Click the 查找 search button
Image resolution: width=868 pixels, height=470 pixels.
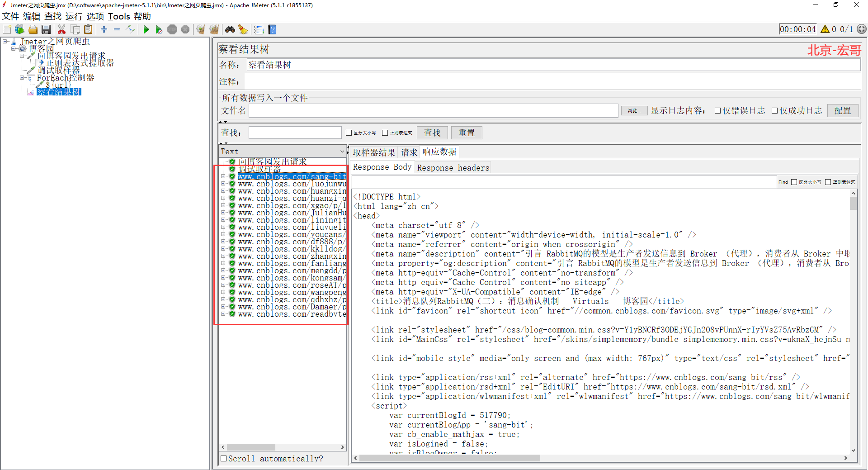432,133
